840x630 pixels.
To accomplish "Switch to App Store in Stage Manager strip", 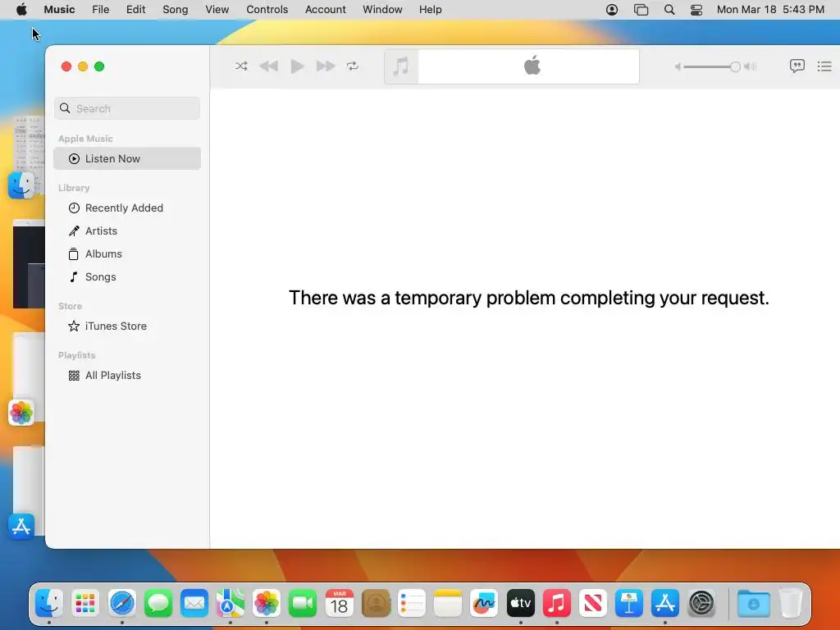I will (x=21, y=527).
